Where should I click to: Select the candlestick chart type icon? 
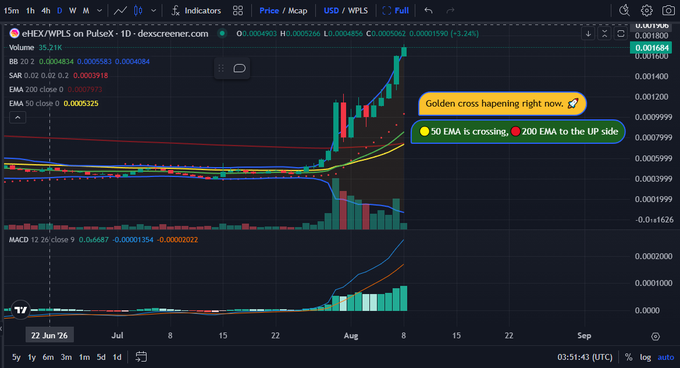click(138, 10)
